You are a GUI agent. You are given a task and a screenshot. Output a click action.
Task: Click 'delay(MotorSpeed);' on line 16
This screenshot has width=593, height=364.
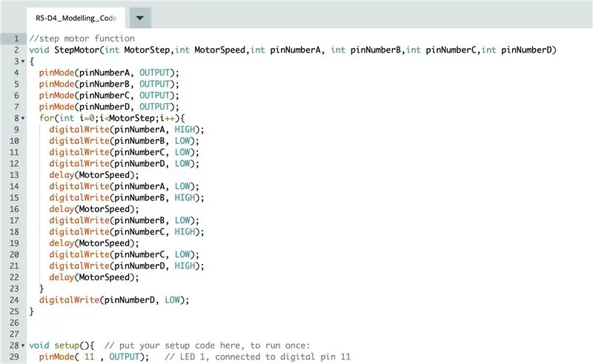click(94, 209)
